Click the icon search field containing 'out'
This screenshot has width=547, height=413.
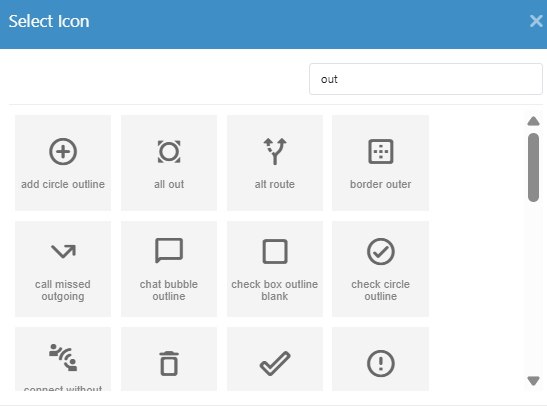click(x=426, y=79)
